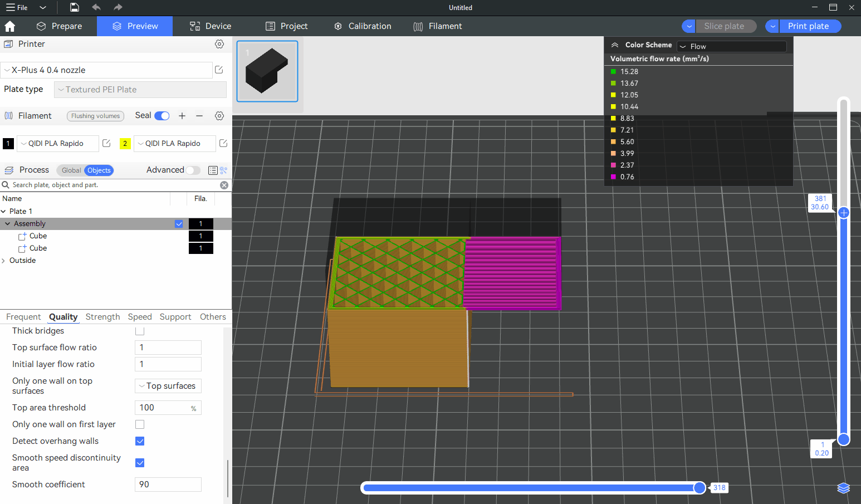Open the Strength settings tab
This screenshot has height=504, width=861.
point(102,317)
